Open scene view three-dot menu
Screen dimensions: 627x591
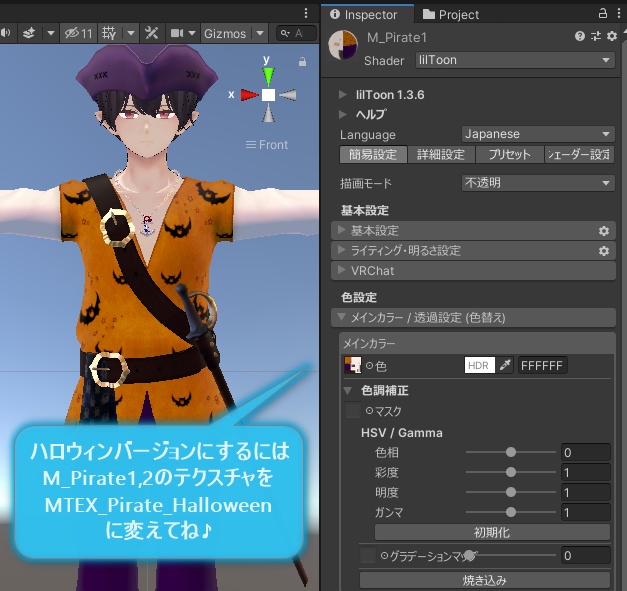306,13
